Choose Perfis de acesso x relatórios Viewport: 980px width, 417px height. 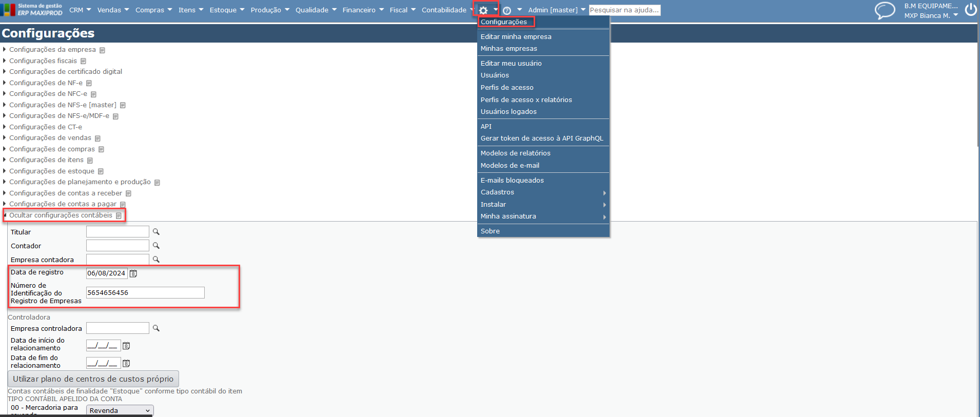click(526, 100)
